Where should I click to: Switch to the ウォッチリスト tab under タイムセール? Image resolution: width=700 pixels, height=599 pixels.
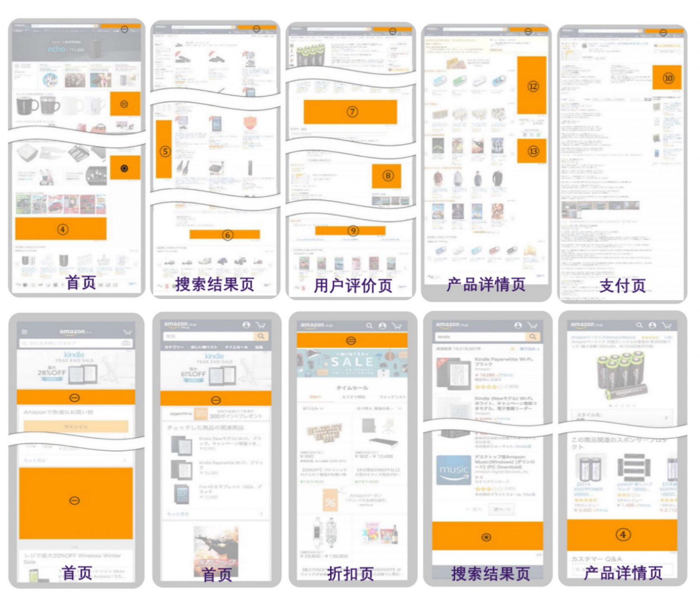pyautogui.click(x=392, y=397)
